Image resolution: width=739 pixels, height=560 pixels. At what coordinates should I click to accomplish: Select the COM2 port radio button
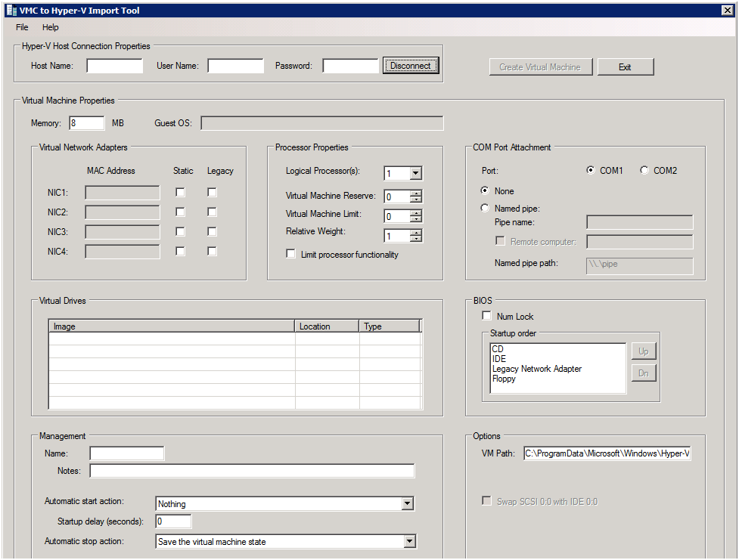pyautogui.click(x=644, y=170)
